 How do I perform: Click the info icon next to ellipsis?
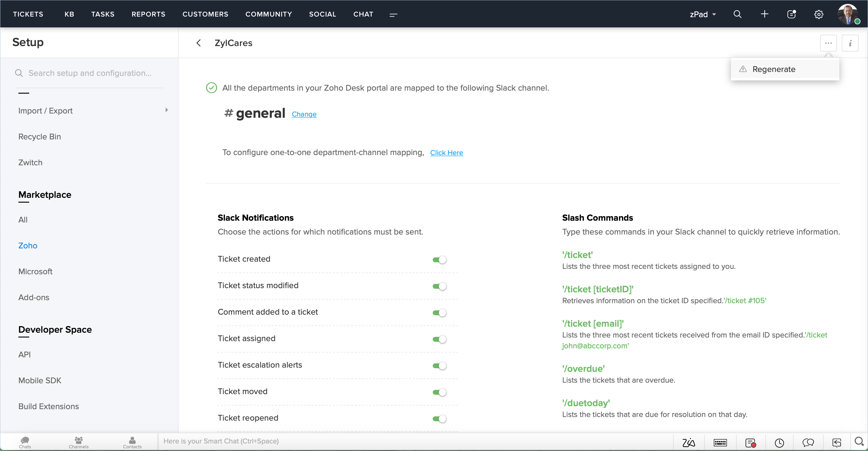point(850,43)
